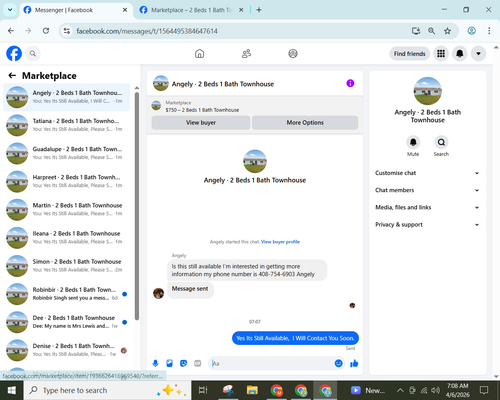Open site information icon in address bar
Viewport: 500px width, 400px height.
[x=67, y=31]
